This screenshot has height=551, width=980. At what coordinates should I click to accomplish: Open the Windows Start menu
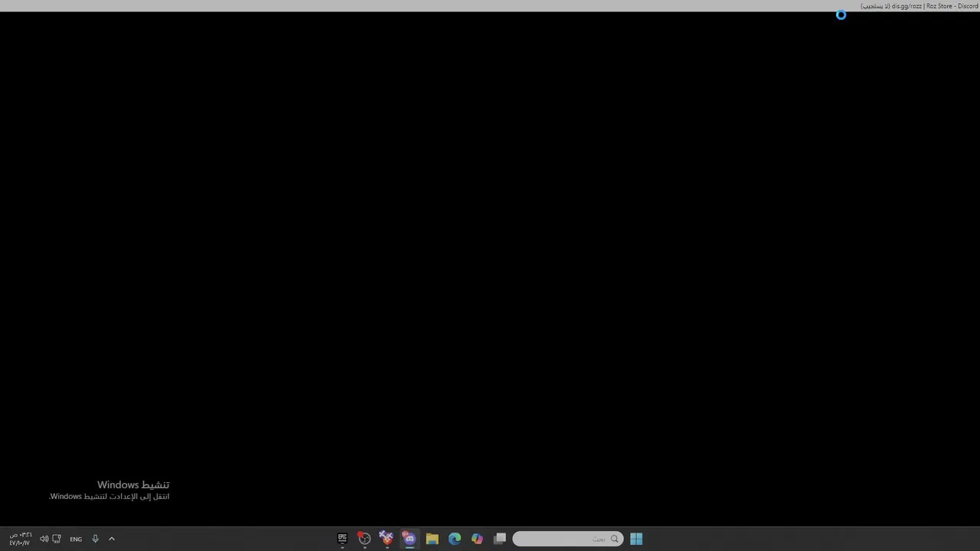point(636,539)
